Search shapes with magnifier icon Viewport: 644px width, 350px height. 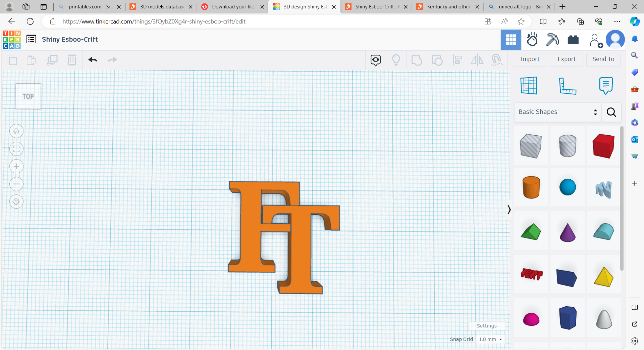pos(611,112)
